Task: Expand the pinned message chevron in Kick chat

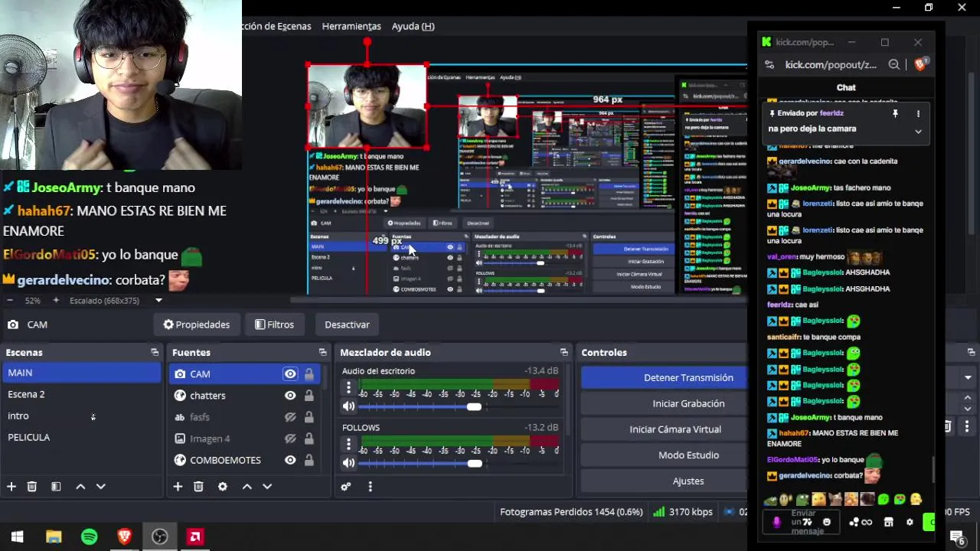Action: (x=918, y=131)
